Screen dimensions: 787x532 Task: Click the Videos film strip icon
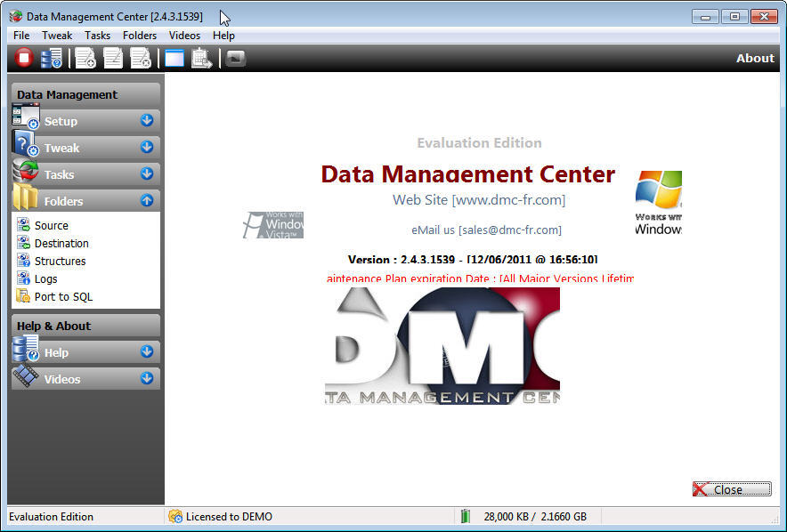pos(26,376)
